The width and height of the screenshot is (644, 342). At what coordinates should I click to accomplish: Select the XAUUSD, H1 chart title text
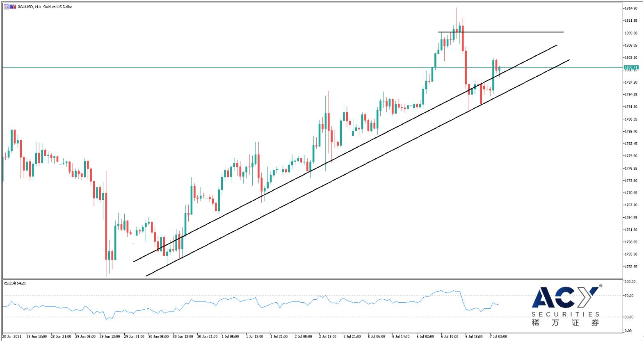pos(45,7)
